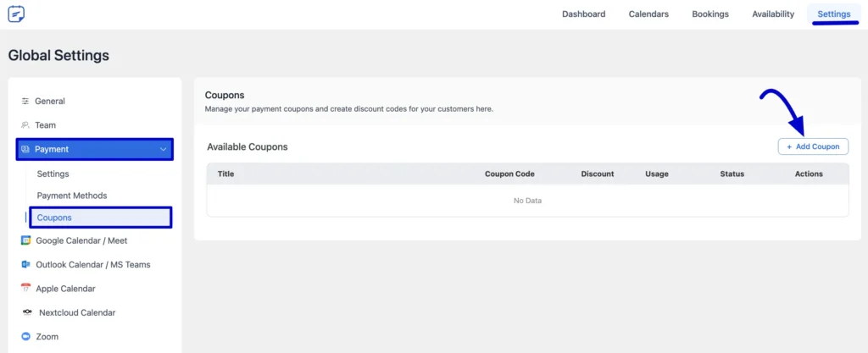Collapse the Payment menu chevron
The image size is (868, 353).
pos(163,149)
